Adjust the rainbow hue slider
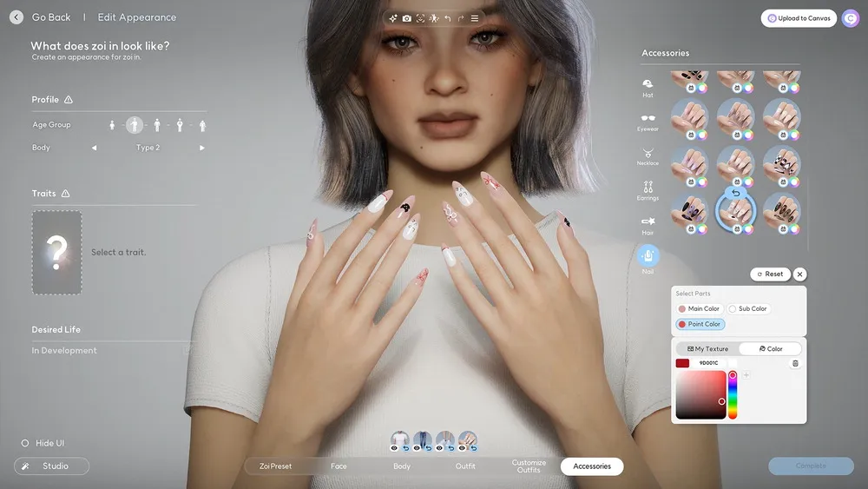The image size is (868, 489). coord(733,395)
